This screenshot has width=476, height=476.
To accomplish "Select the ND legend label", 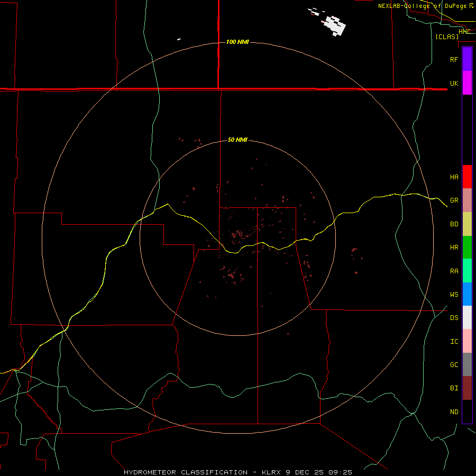I will [454, 412].
